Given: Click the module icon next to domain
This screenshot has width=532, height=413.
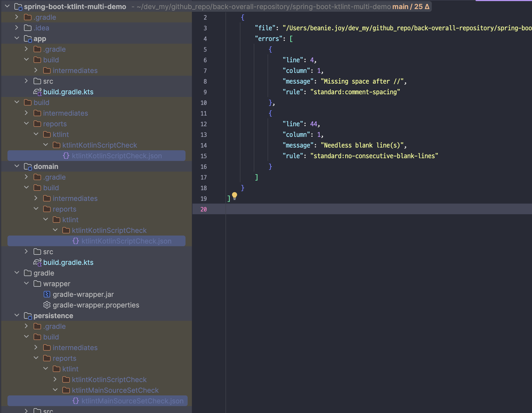Looking at the screenshot, I should pos(28,166).
